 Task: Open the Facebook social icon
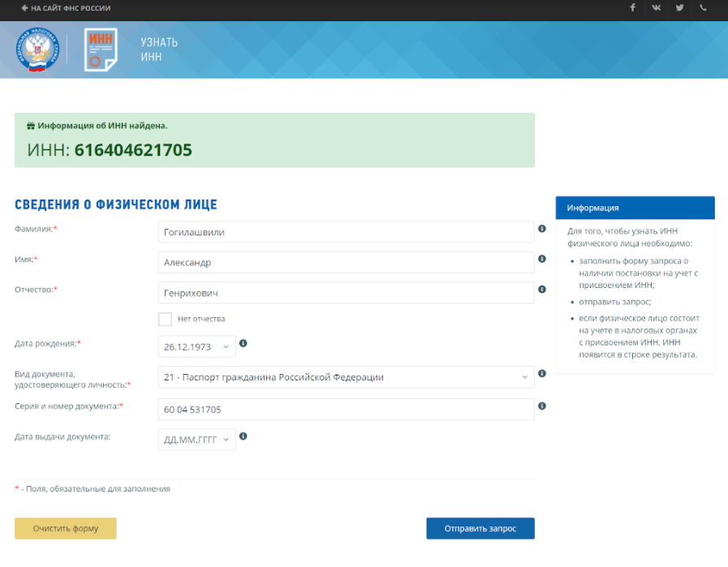(x=633, y=8)
